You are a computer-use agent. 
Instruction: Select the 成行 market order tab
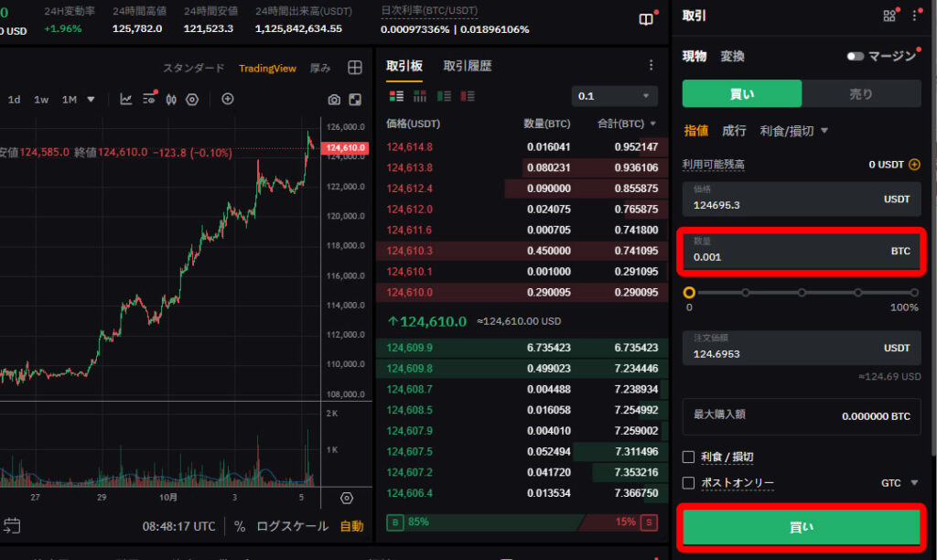tap(734, 131)
